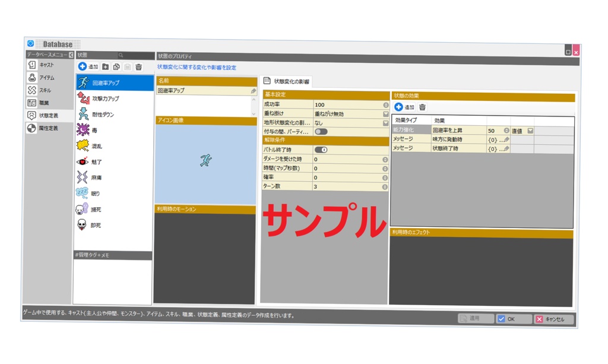This screenshot has height=364, width=608.
Task: Click the paste icon in state toolbar
Action: pos(127,67)
